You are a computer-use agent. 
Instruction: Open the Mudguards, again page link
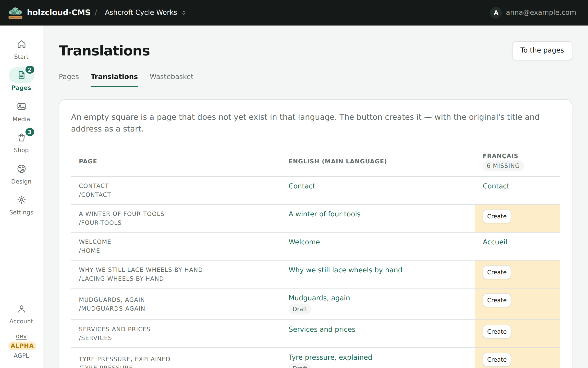[319, 298]
